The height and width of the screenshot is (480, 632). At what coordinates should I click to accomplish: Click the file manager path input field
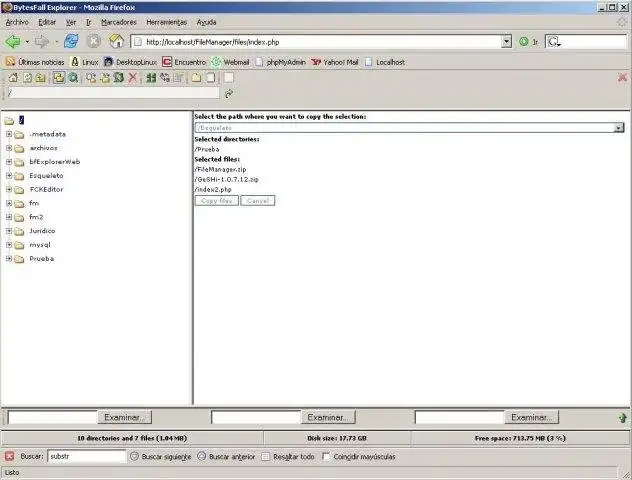coord(112,93)
